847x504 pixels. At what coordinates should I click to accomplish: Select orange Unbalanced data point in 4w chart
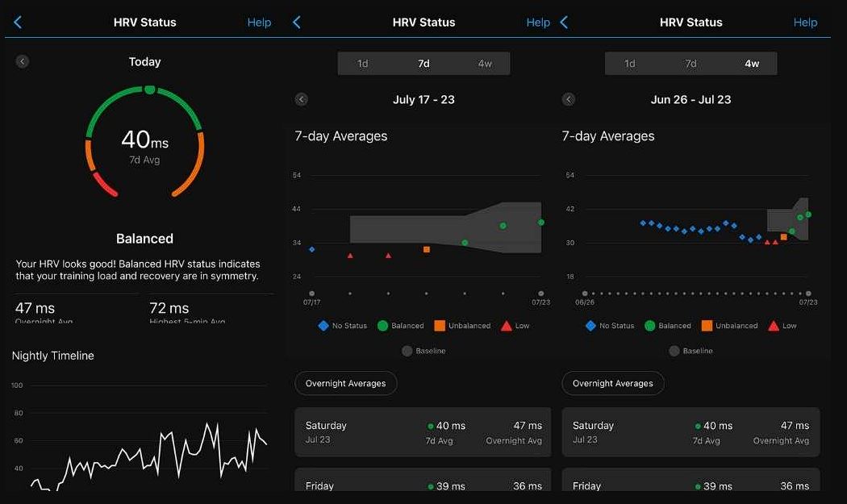784,236
